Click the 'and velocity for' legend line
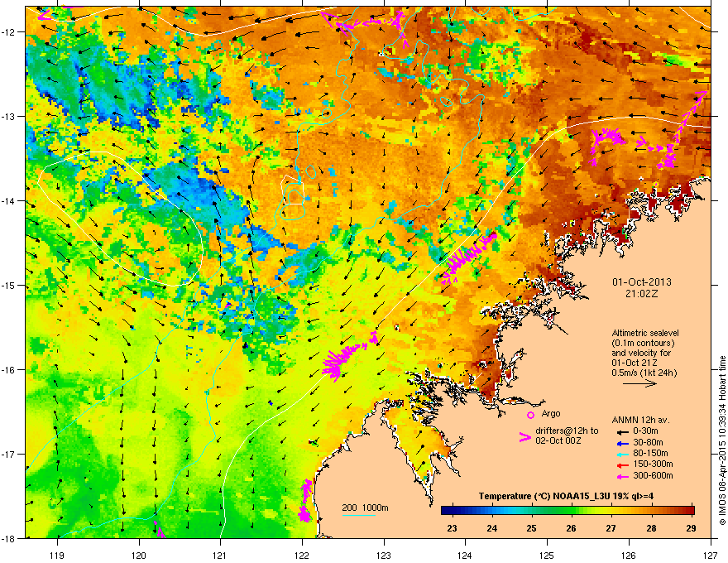 pyautogui.click(x=641, y=353)
